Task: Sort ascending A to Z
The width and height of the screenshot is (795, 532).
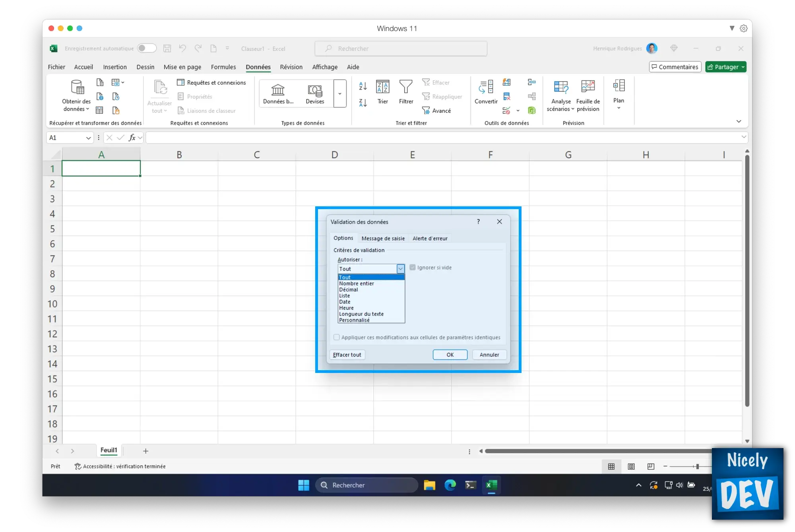Action: [363, 86]
